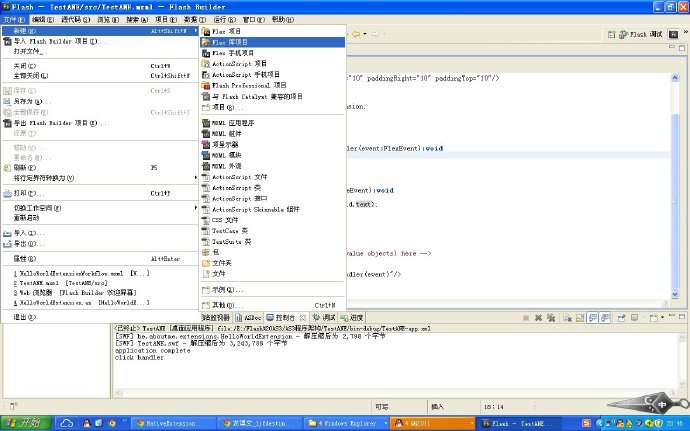Click the 退出 (exit) menu entry
690x431 pixels.
(100, 317)
